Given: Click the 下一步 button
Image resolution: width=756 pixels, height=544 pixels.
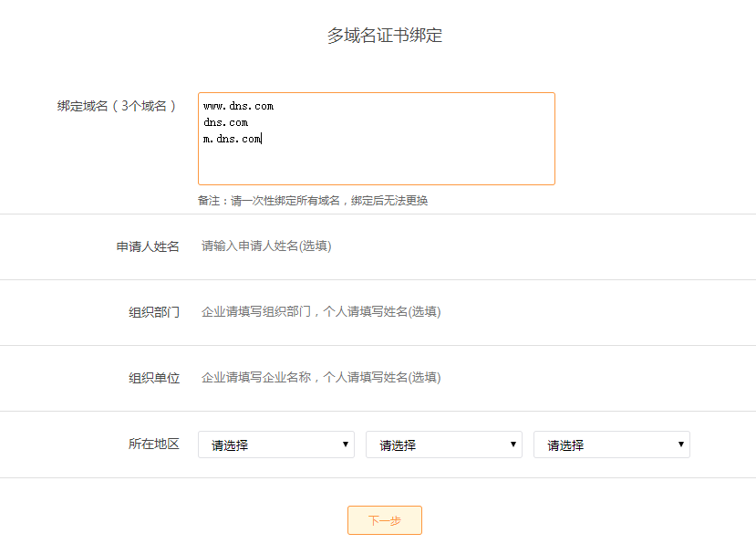Looking at the screenshot, I should click(x=384, y=520).
